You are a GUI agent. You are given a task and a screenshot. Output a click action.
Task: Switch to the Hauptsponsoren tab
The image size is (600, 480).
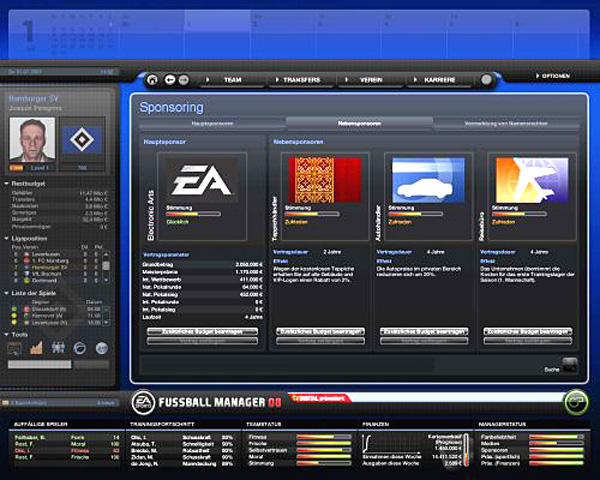(212, 124)
